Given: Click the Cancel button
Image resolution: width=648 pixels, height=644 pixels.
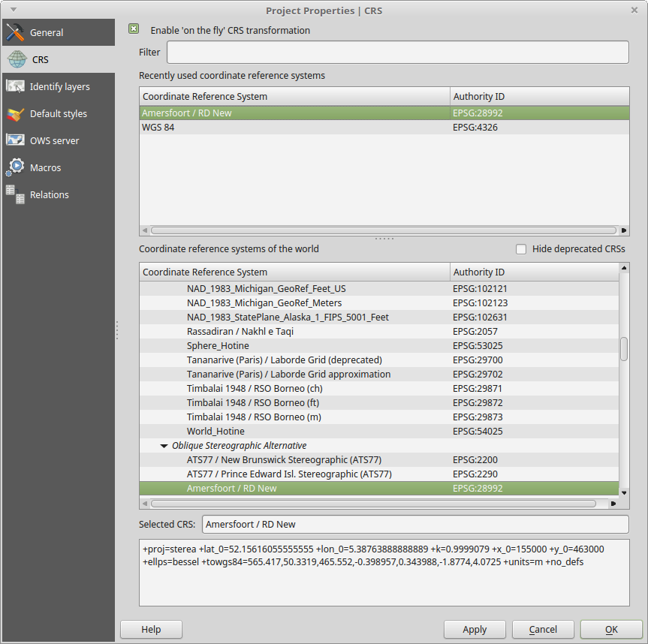Looking at the screenshot, I should coord(543,630).
